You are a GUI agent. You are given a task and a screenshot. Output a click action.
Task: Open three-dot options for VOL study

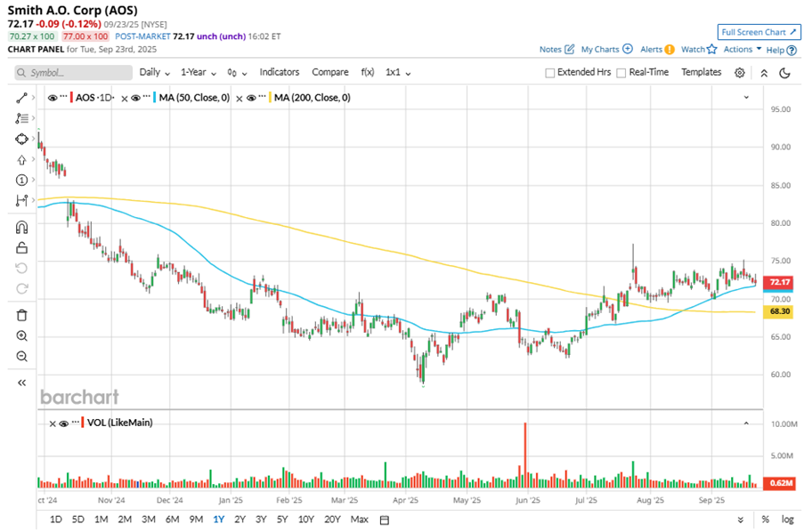coord(76,423)
